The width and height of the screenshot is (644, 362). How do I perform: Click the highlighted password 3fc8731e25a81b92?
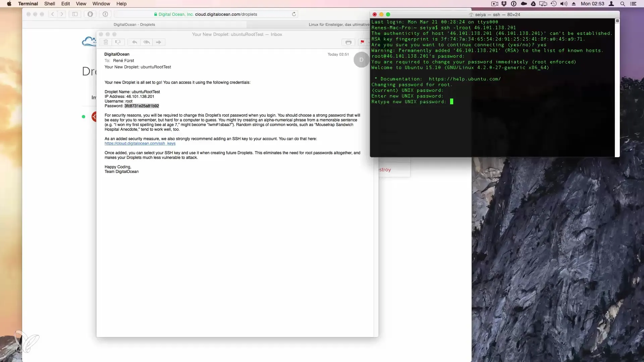click(x=142, y=106)
